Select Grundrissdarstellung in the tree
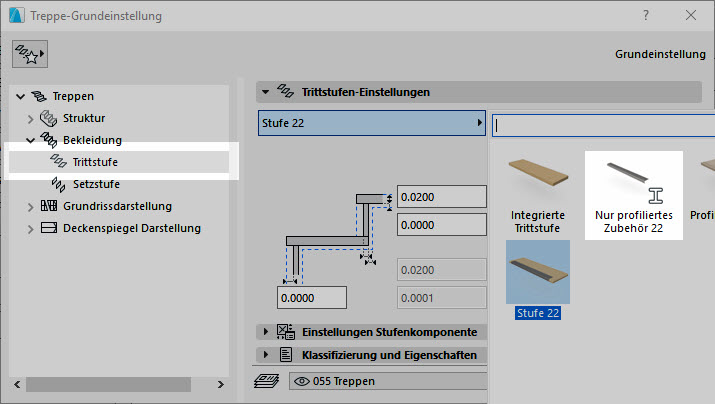Viewport: 715px width, 404px height. [117, 206]
